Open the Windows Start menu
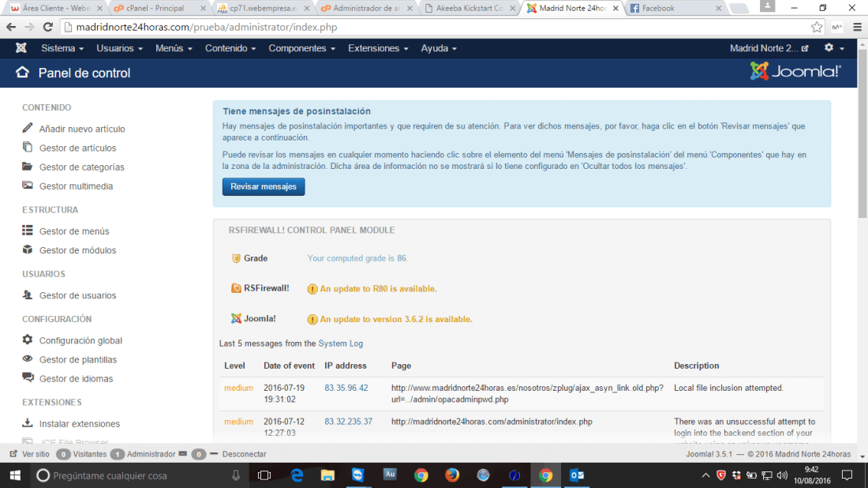868x488 pixels. point(15,475)
